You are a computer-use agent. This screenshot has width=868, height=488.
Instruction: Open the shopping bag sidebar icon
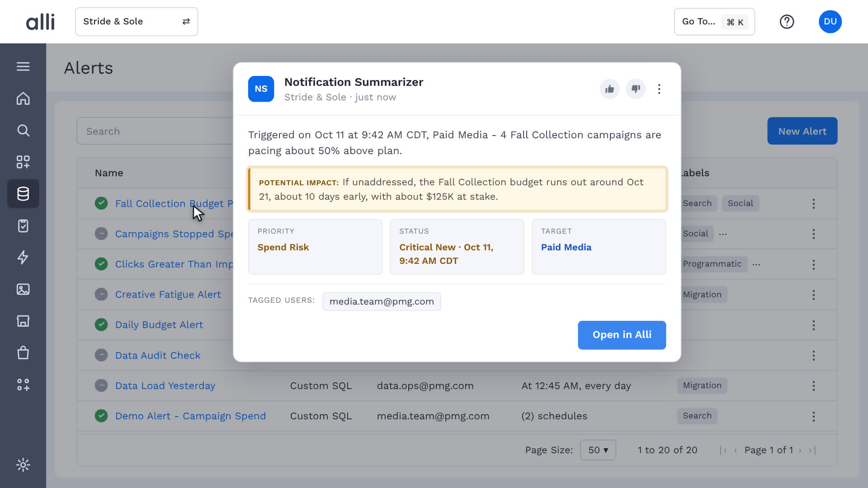pos(23,353)
